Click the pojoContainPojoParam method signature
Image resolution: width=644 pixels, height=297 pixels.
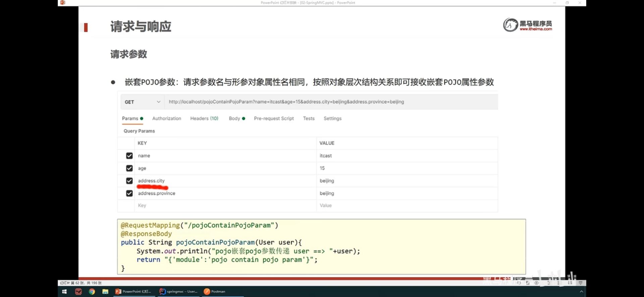[211, 242]
